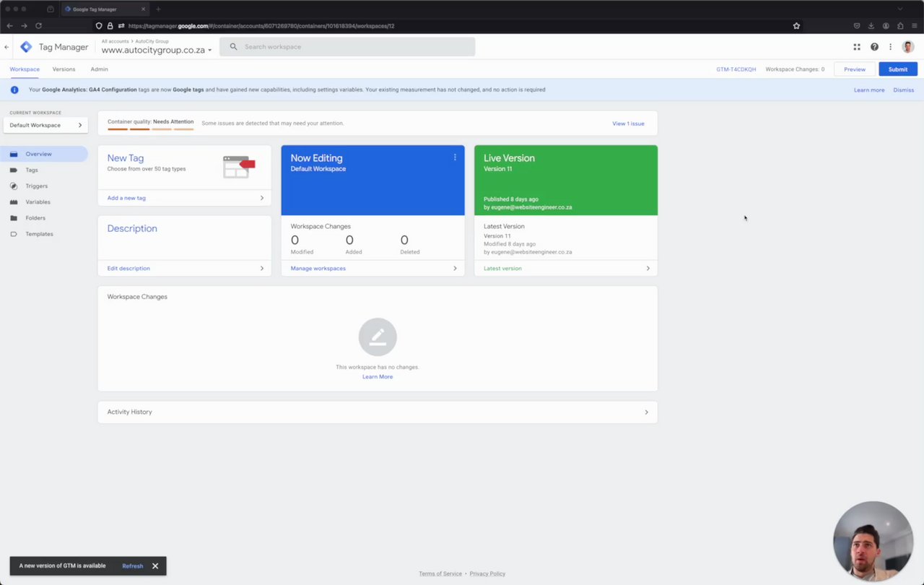Click the search magnifier icon
924x585 pixels.
pos(233,47)
